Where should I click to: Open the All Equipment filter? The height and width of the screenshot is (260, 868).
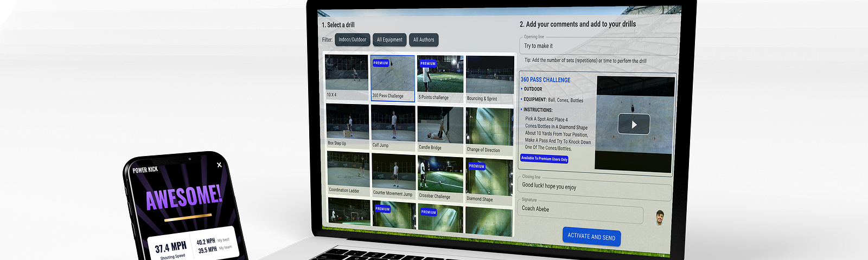click(390, 40)
